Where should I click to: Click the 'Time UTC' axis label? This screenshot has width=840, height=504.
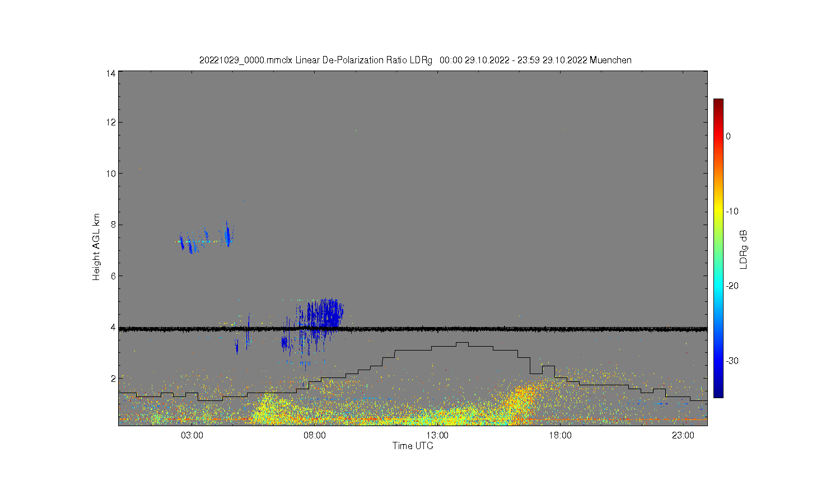point(413,446)
